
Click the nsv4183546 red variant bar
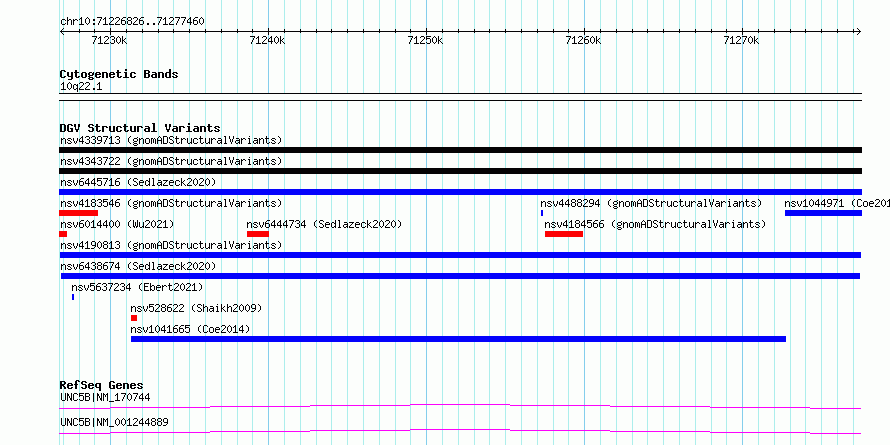coord(78,213)
